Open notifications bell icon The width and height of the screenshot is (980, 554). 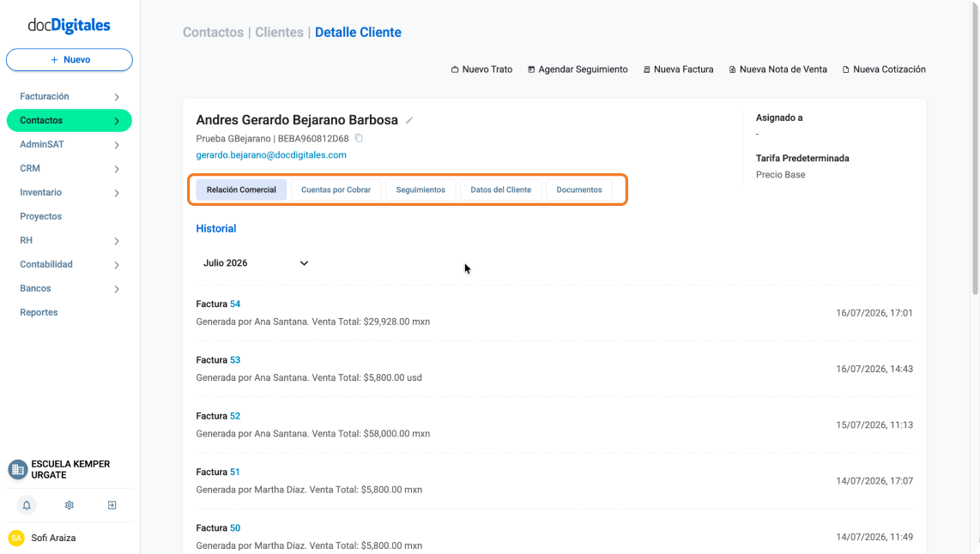click(x=27, y=505)
